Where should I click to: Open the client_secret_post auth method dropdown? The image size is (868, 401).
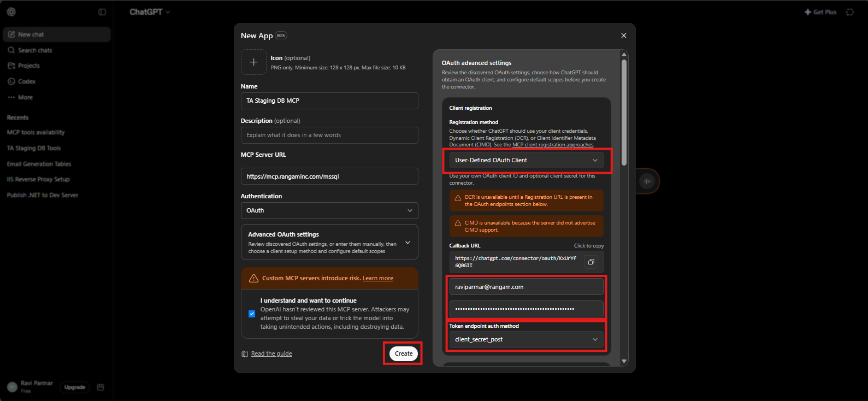coord(526,339)
